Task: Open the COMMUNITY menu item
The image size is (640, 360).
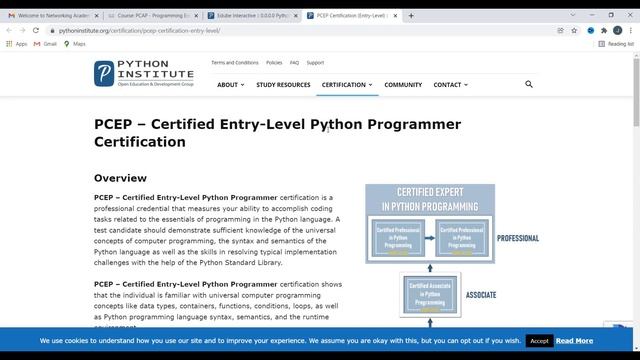Action: pyautogui.click(x=403, y=85)
